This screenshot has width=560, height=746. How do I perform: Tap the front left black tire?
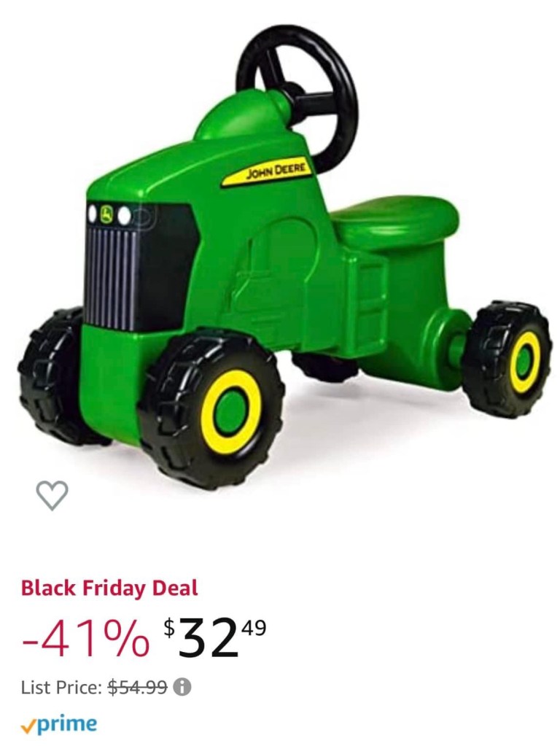(x=50, y=376)
